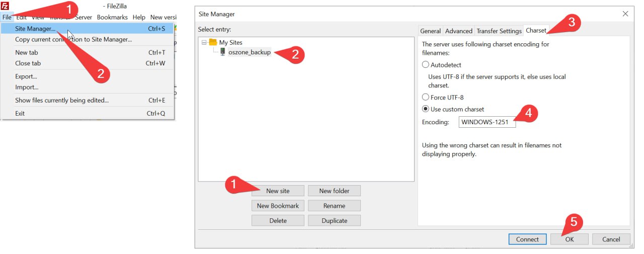This screenshot has height=254, width=644.
Task: Close the Site Manager dialog
Action: pyautogui.click(x=625, y=14)
